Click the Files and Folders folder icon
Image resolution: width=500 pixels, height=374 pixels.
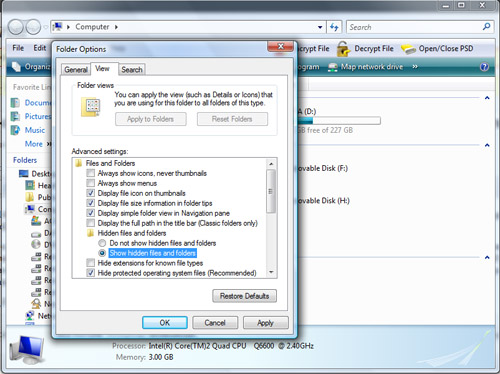[x=79, y=163]
